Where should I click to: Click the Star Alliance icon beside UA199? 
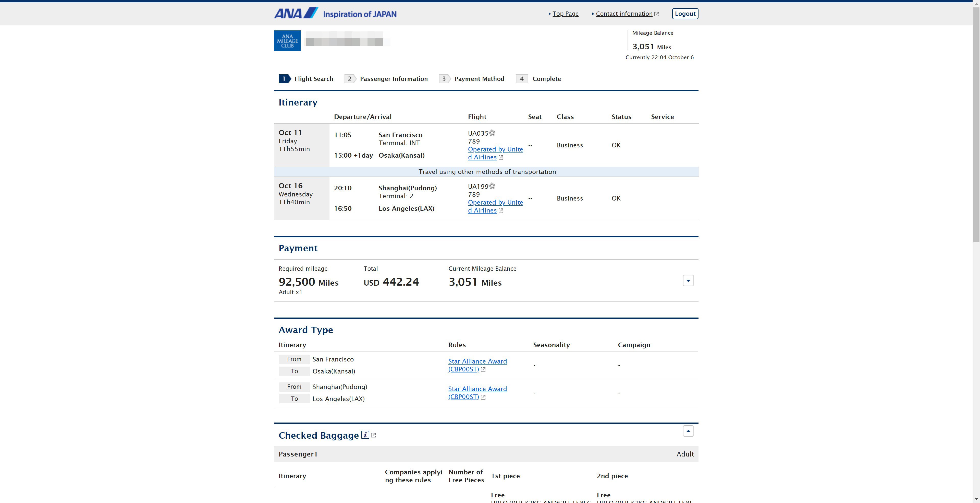click(492, 186)
